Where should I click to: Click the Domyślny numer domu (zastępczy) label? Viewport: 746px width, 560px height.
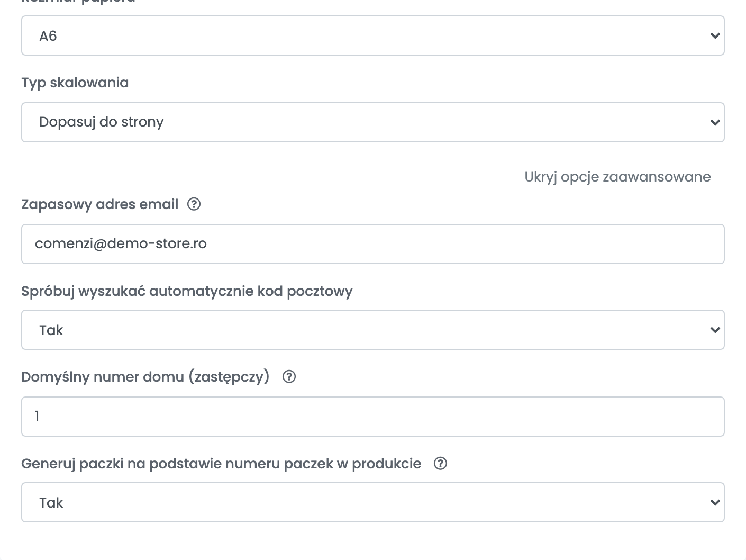pos(145,377)
